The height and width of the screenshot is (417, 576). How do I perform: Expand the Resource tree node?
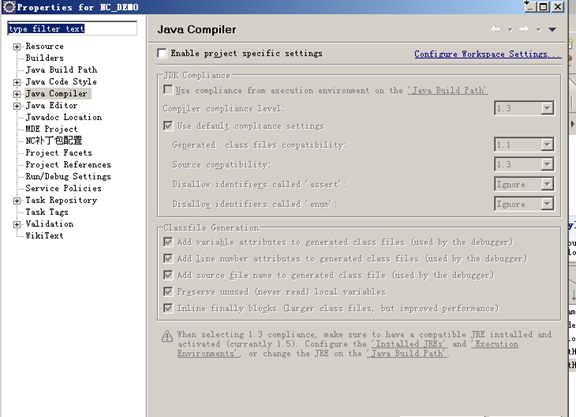[17, 47]
